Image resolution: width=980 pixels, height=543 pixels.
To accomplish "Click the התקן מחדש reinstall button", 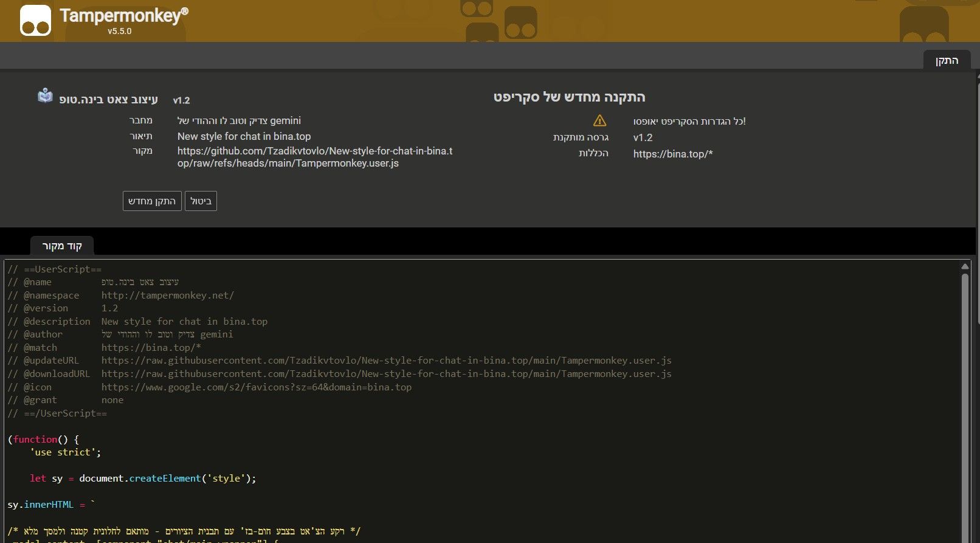I will [152, 201].
